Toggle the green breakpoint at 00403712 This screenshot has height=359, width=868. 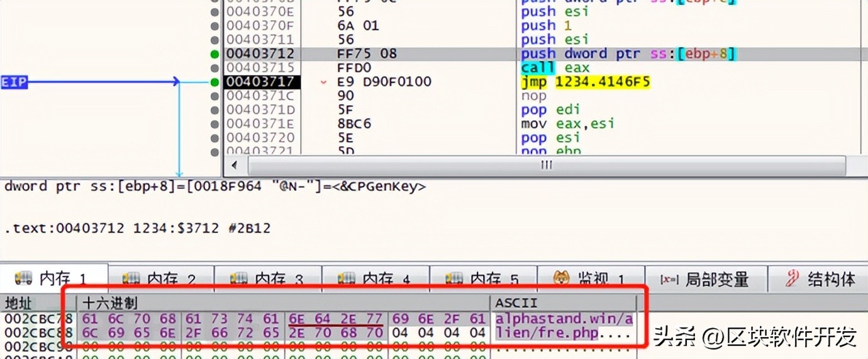[x=215, y=54]
